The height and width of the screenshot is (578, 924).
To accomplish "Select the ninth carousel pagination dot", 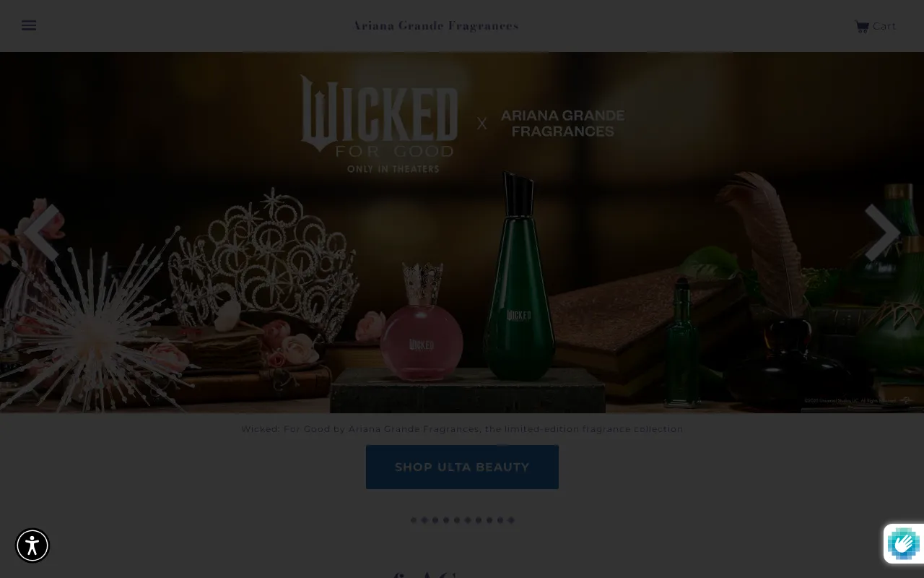I will (500, 519).
